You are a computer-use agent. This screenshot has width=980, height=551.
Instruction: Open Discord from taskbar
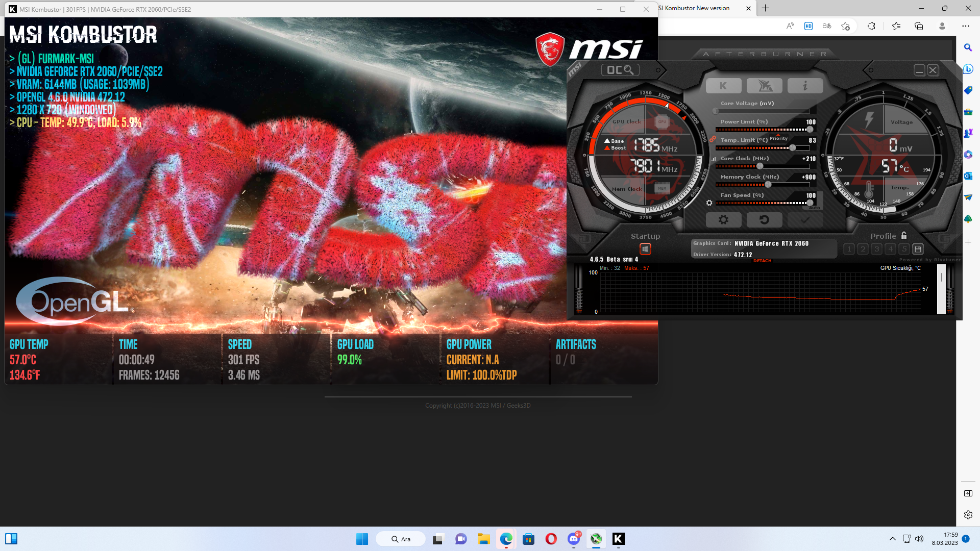(x=573, y=539)
